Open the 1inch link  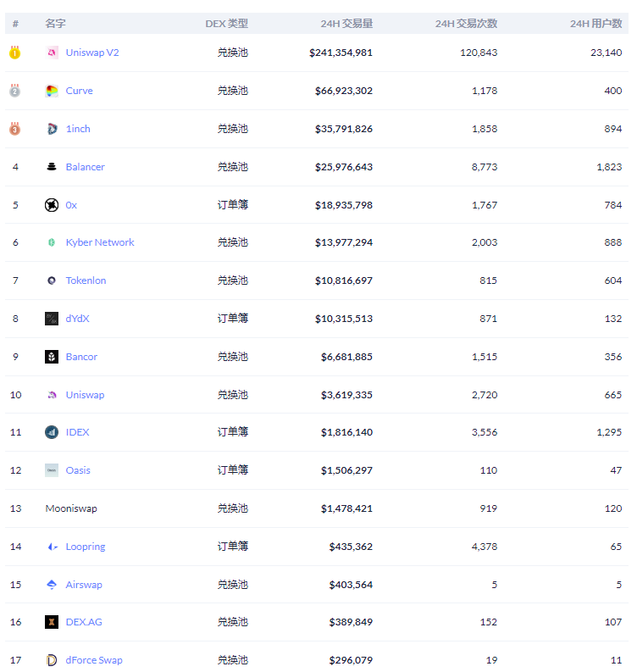(x=78, y=129)
